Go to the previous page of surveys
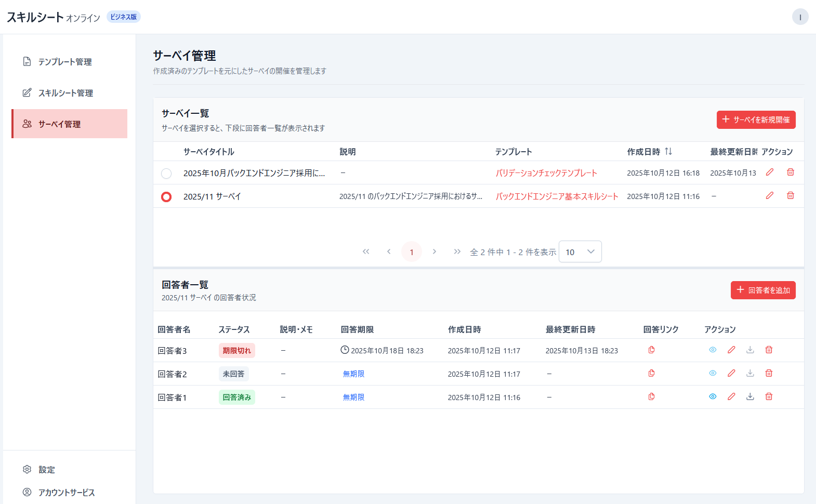This screenshot has height=504, width=816. click(389, 251)
